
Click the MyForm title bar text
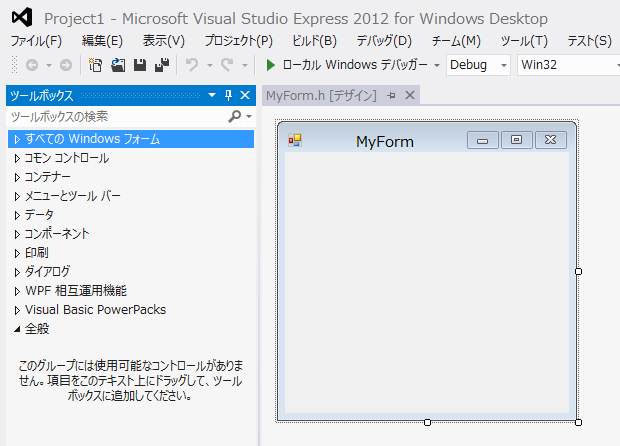pyautogui.click(x=385, y=142)
